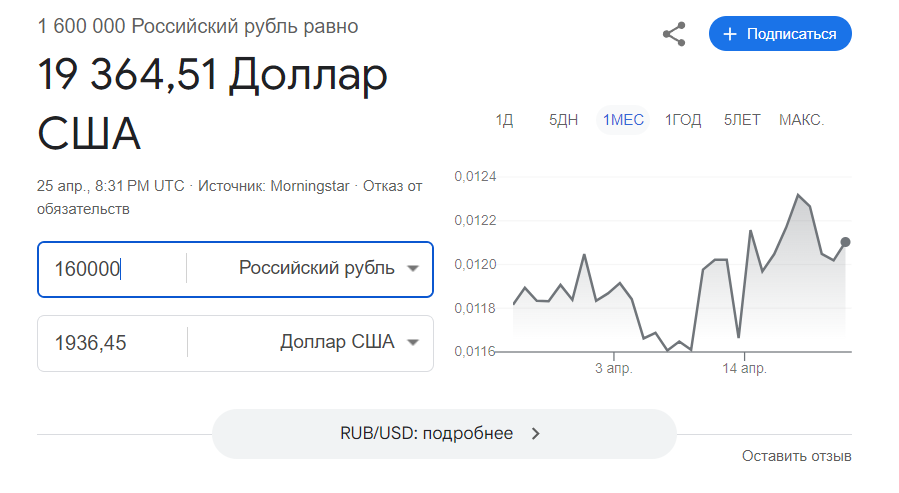Screen dimensions: 899x493
Task: Click the plus icon in Подписаться button
Action: (730, 34)
